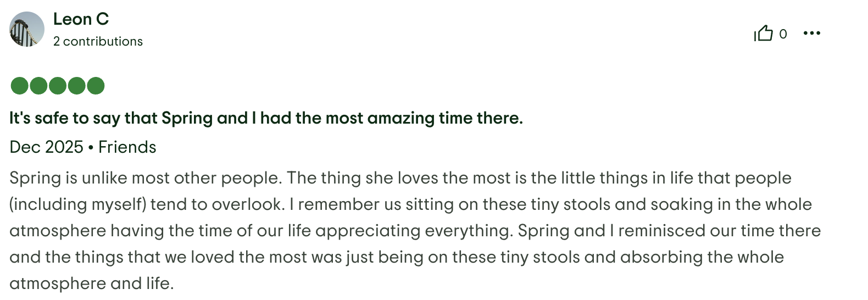Click Leon C's profile avatar
The height and width of the screenshot is (300, 868).
[x=27, y=29]
